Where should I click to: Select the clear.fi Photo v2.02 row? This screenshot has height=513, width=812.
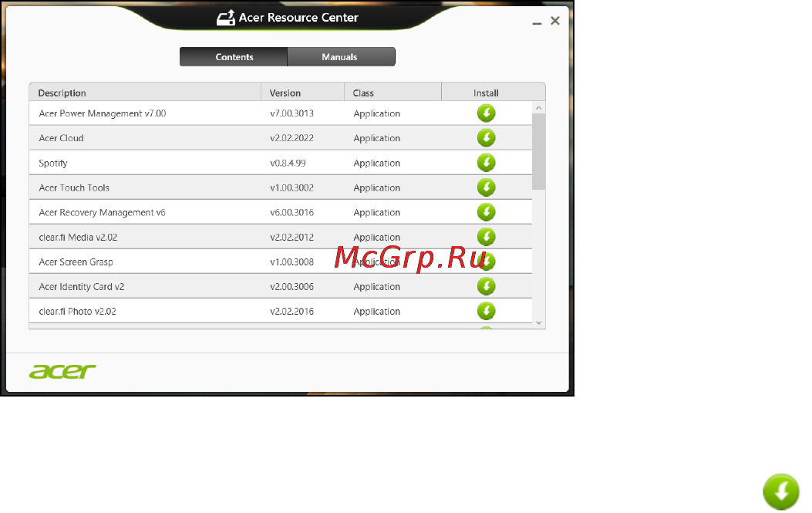point(281,311)
